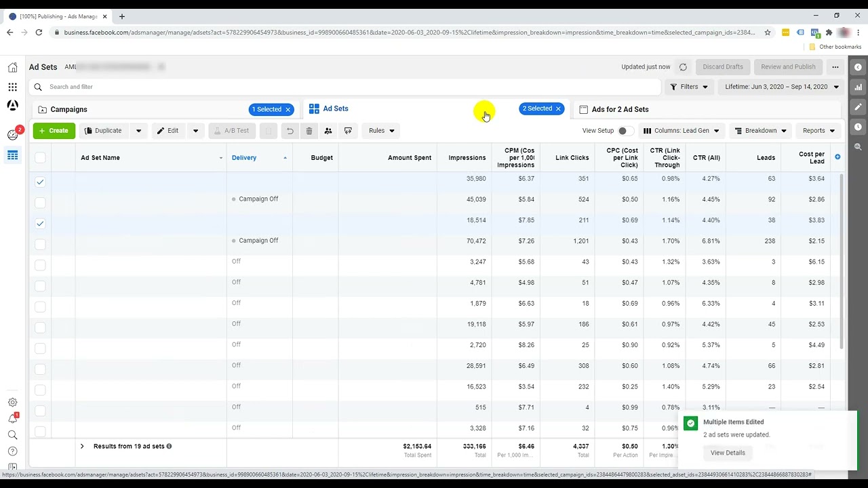Click the undo arrow in toolbar

(x=290, y=131)
